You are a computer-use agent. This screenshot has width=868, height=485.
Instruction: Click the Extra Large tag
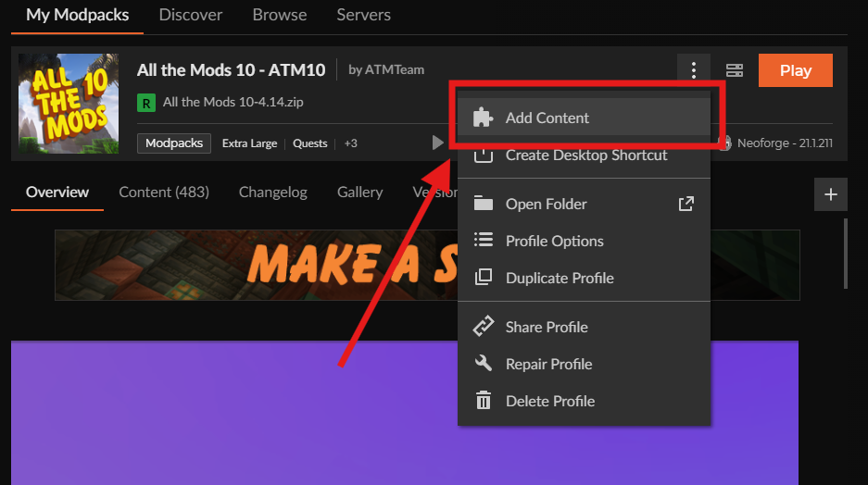pyautogui.click(x=249, y=143)
